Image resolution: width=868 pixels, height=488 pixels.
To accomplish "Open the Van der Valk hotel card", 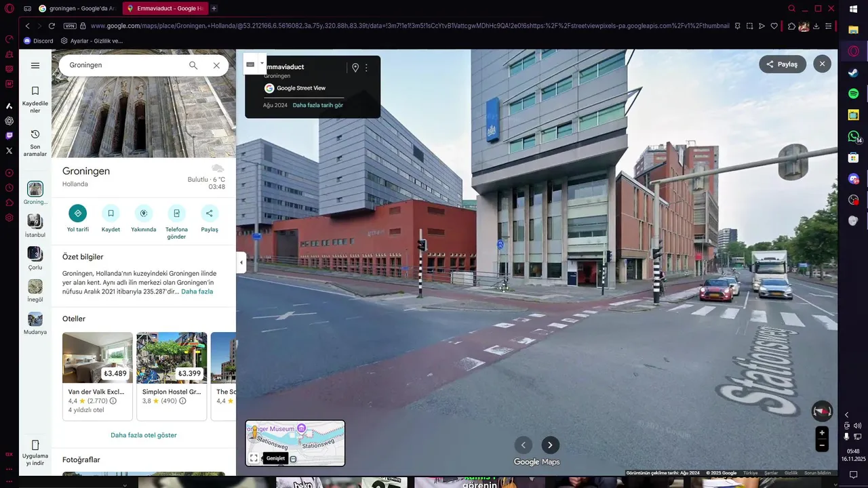I will pyautogui.click(x=98, y=376).
